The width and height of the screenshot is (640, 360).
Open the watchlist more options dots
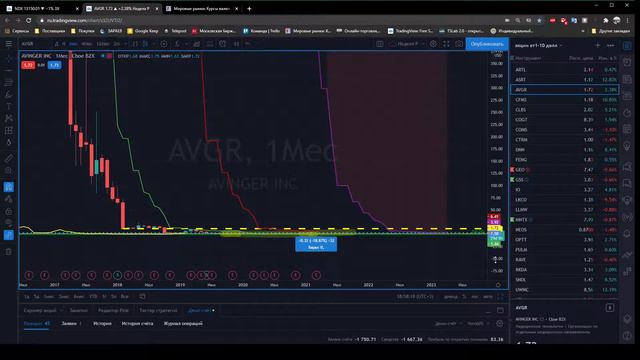[610, 45]
